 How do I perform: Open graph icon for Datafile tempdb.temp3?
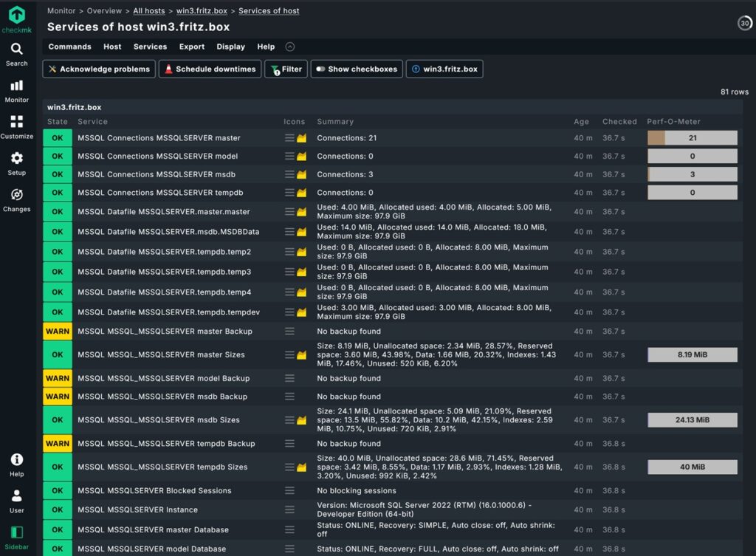click(302, 272)
